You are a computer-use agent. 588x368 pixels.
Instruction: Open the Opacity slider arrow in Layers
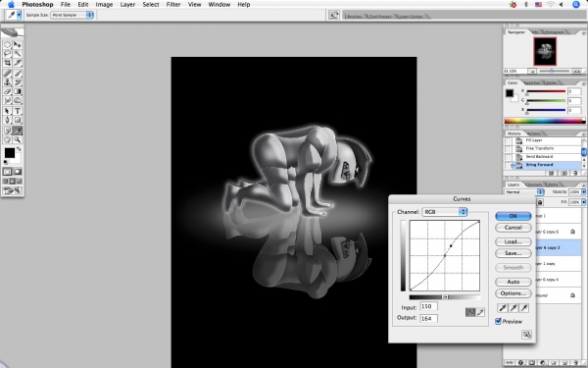(x=583, y=192)
